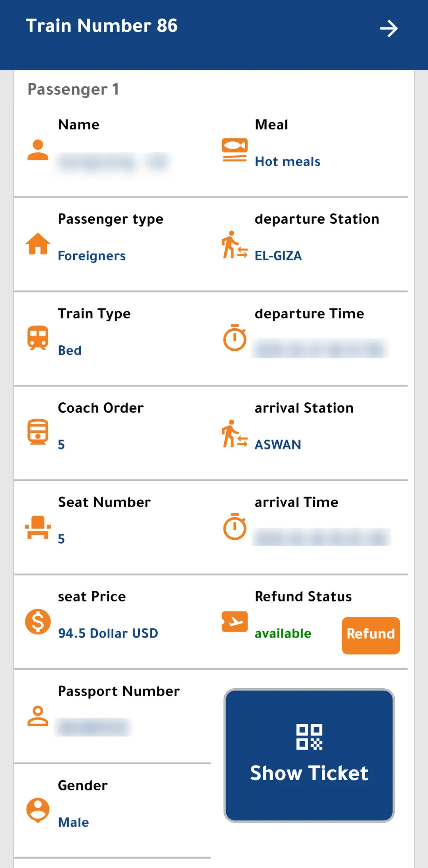Tap the 94.5 Dollar USD price
Screen dimensions: 428x868
point(108,633)
